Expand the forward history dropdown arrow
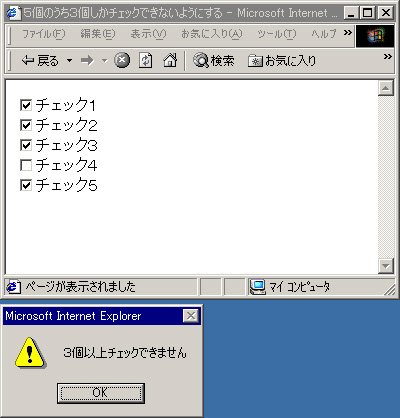The image size is (400, 418). (x=105, y=61)
